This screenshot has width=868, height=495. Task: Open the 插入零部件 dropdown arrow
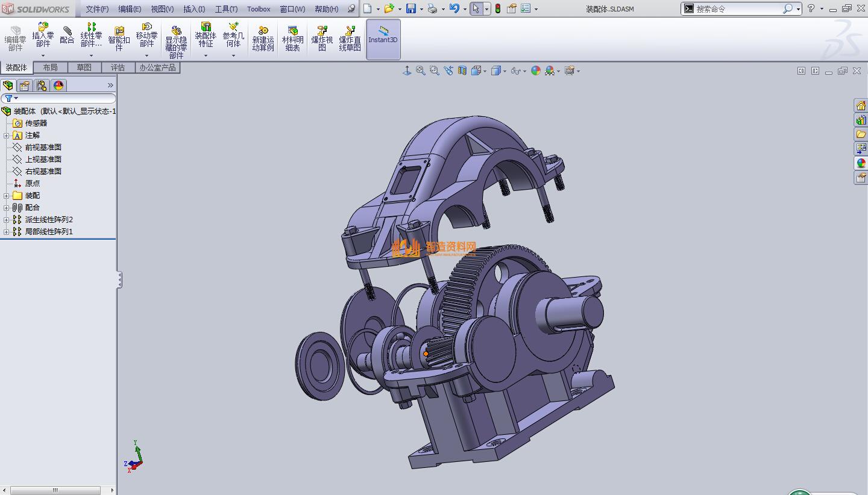click(x=43, y=55)
